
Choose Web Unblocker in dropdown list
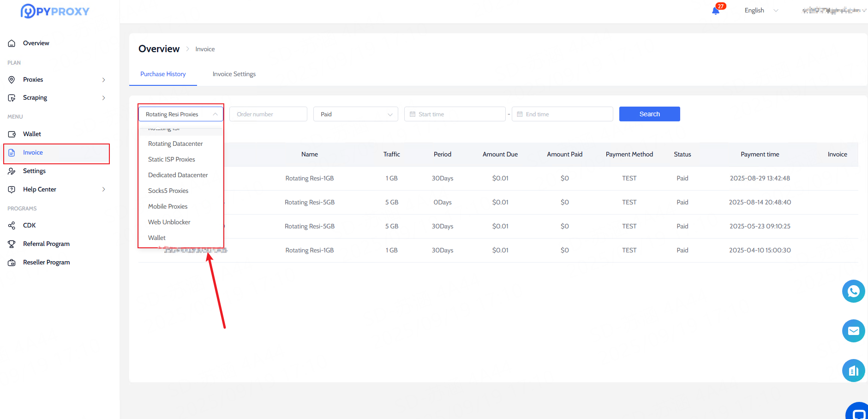pos(169,222)
